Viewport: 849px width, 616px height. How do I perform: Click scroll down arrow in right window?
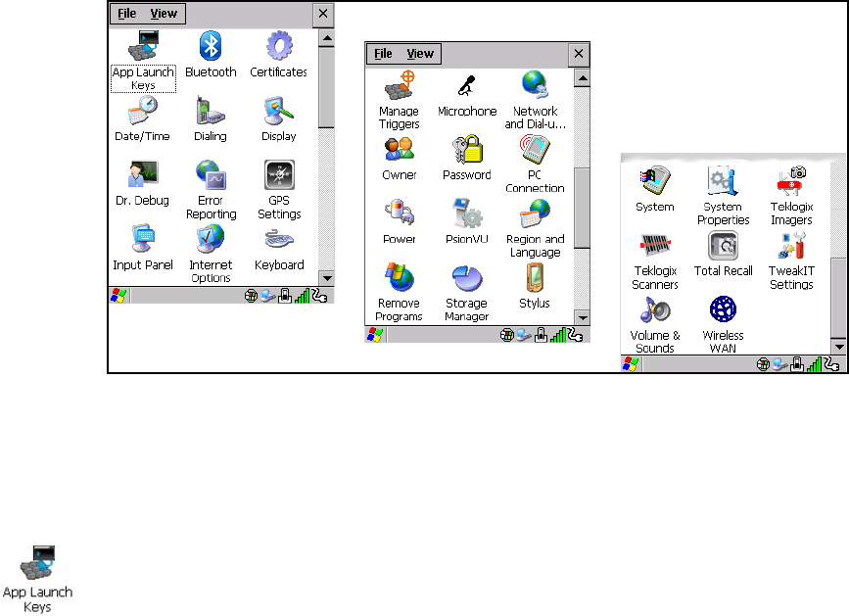click(x=838, y=347)
